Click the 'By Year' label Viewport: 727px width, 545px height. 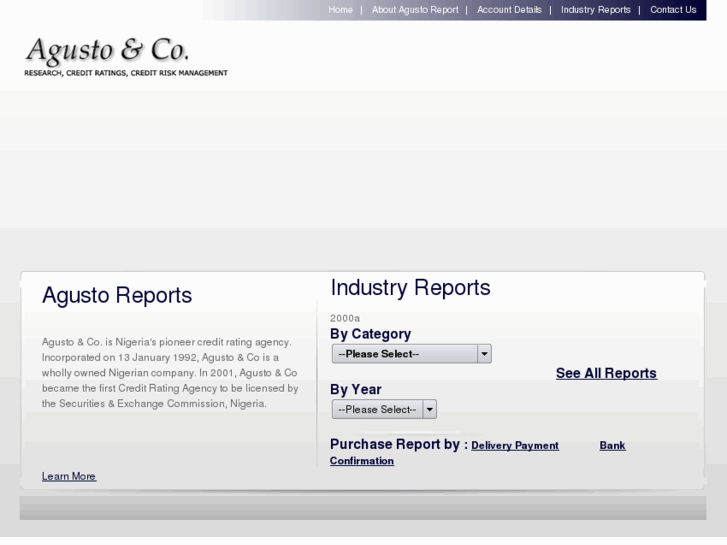[356, 390]
